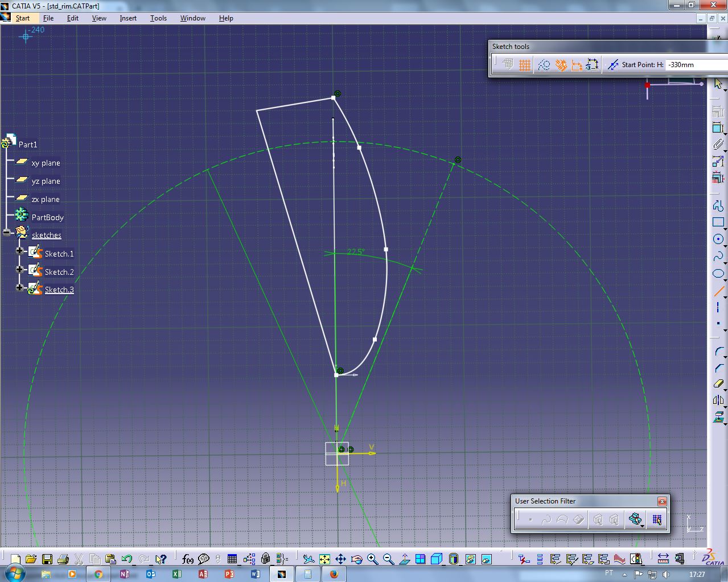Click the Animate Constraint icon
This screenshot has width=728, height=582.
(x=718, y=162)
